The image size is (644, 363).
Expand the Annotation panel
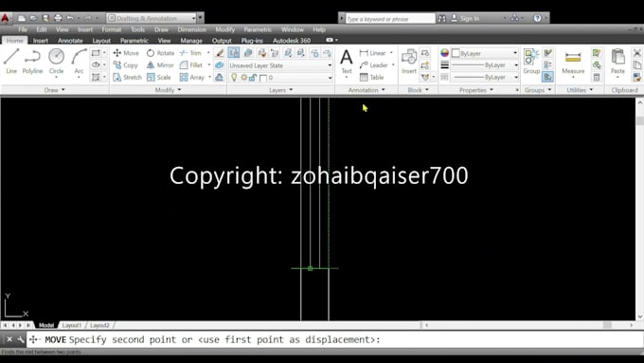(367, 90)
